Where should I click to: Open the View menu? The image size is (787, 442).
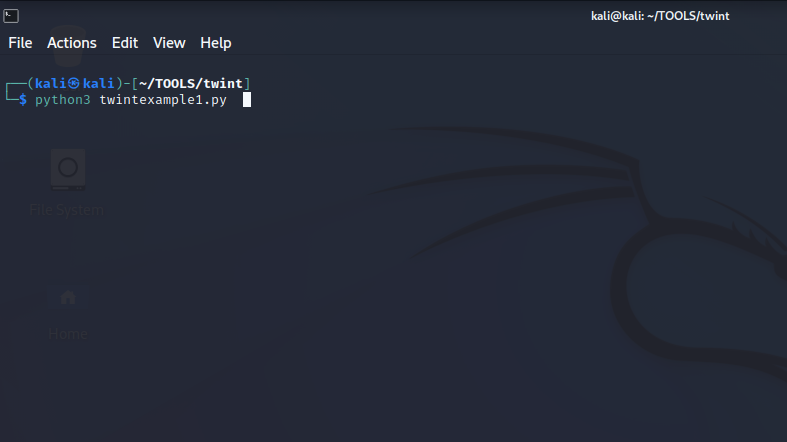pos(169,43)
